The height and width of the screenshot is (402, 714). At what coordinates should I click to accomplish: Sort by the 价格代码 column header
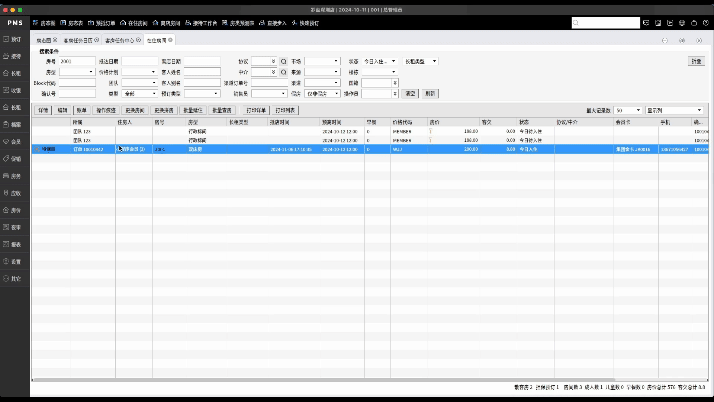tap(409, 122)
